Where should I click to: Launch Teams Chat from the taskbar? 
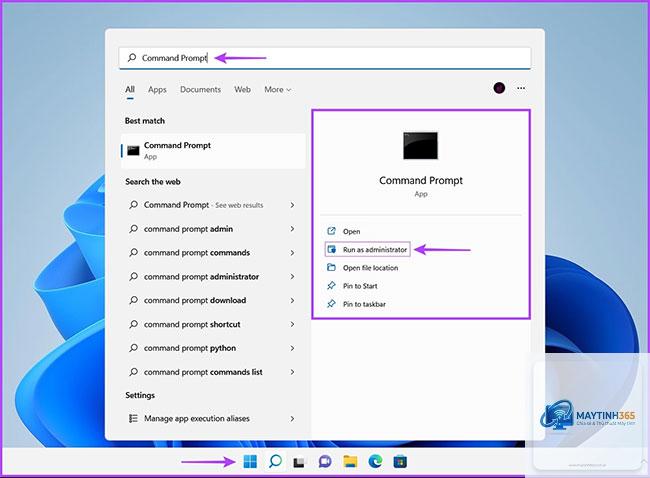(x=325, y=461)
